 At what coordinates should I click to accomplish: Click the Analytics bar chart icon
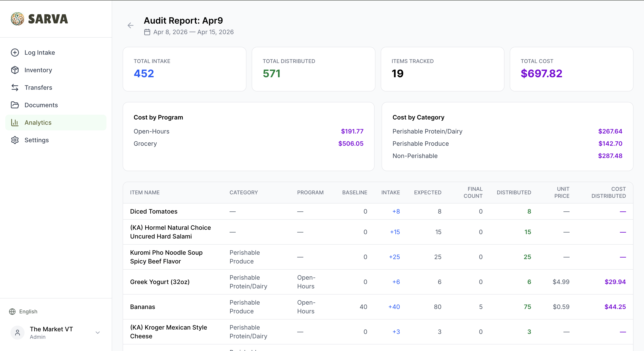[x=15, y=122]
